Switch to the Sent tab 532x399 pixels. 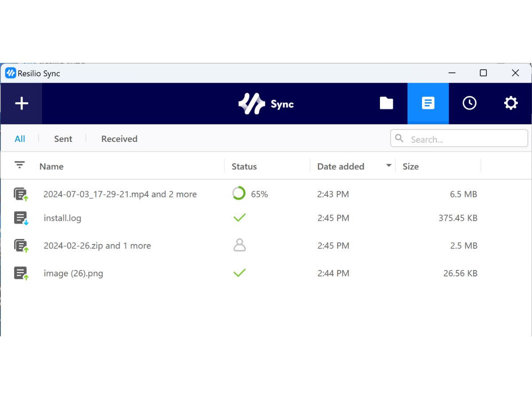pos(63,139)
